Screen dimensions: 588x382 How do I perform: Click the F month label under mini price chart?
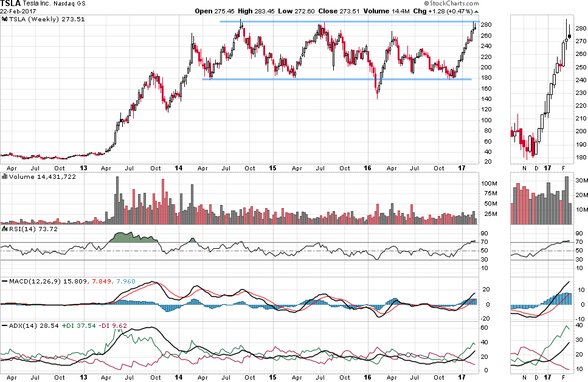point(563,168)
